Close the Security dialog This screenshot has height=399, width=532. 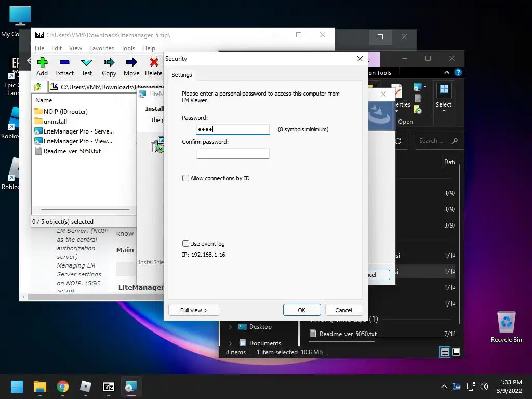[360, 59]
